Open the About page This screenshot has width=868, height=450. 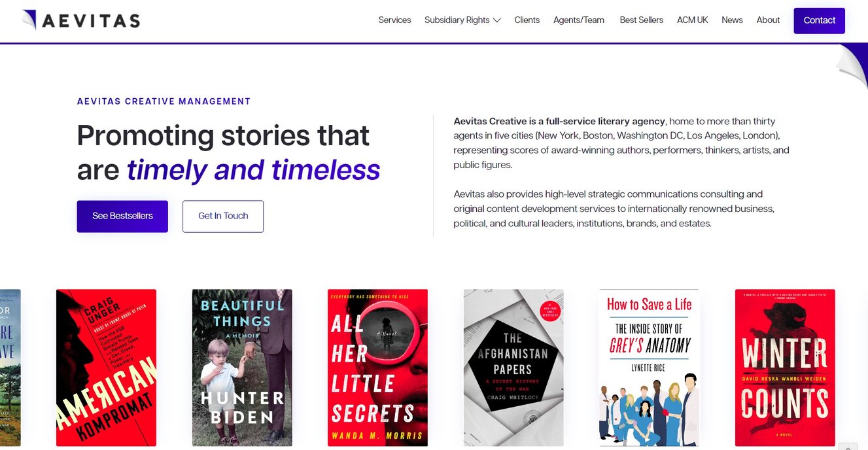tap(768, 20)
